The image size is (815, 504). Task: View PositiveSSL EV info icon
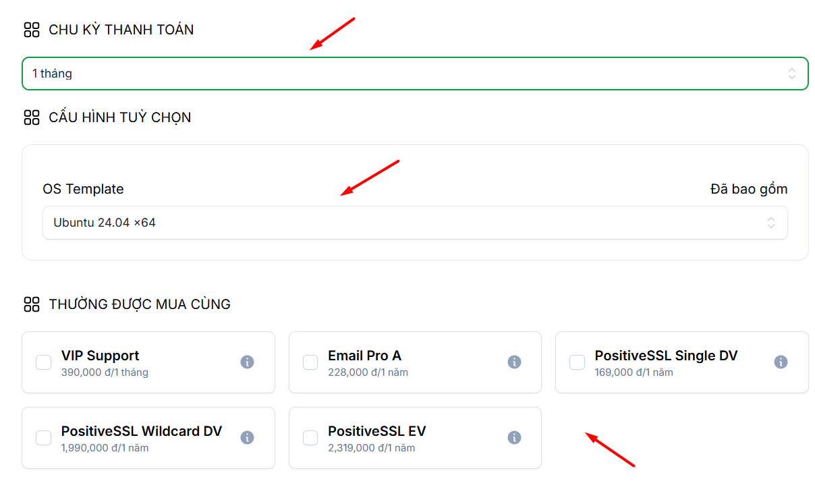(x=514, y=438)
